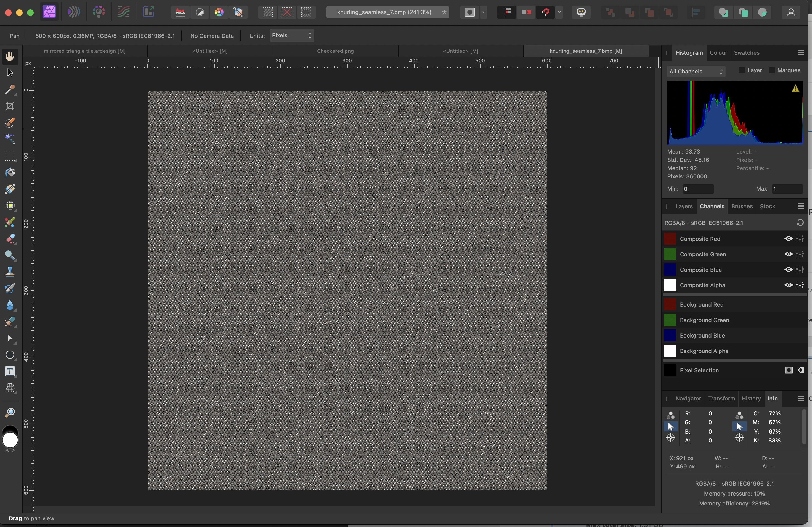
Task: Select the Selection Brush tool
Action: [x=10, y=123]
